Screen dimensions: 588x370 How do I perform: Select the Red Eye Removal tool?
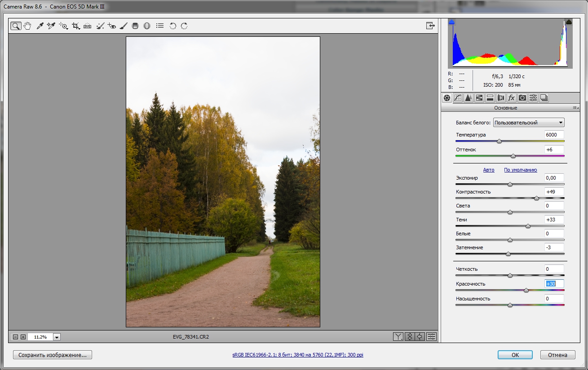(x=112, y=26)
